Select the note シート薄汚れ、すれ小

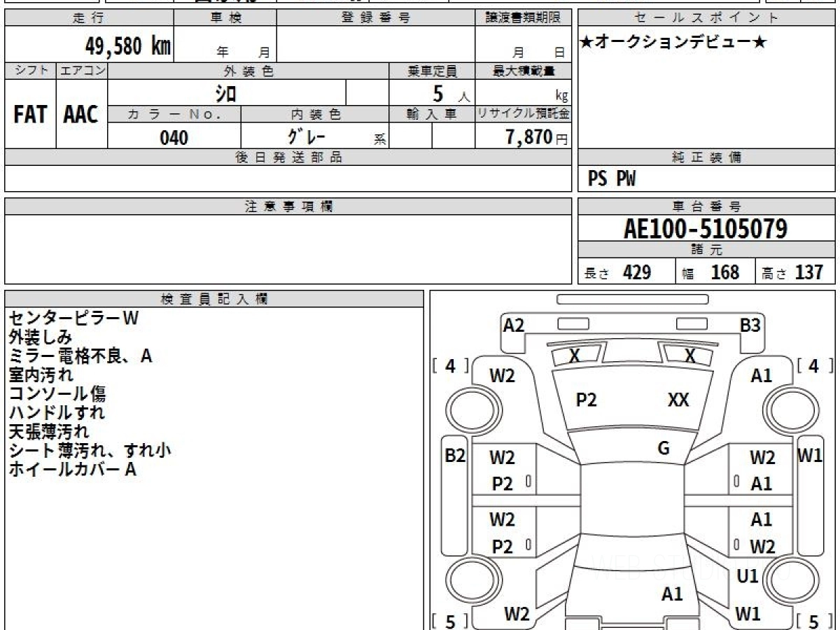coord(90,451)
